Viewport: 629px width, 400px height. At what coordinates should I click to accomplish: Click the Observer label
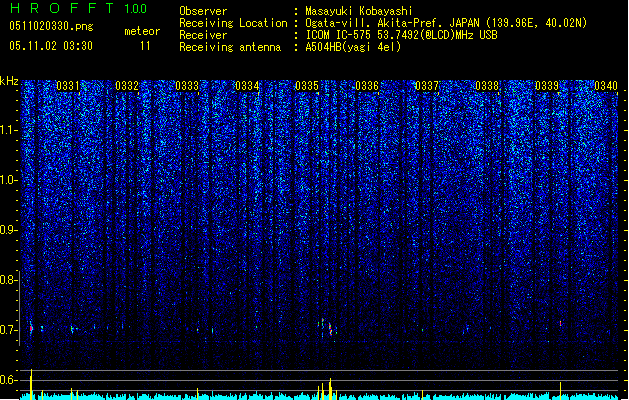coord(203,11)
